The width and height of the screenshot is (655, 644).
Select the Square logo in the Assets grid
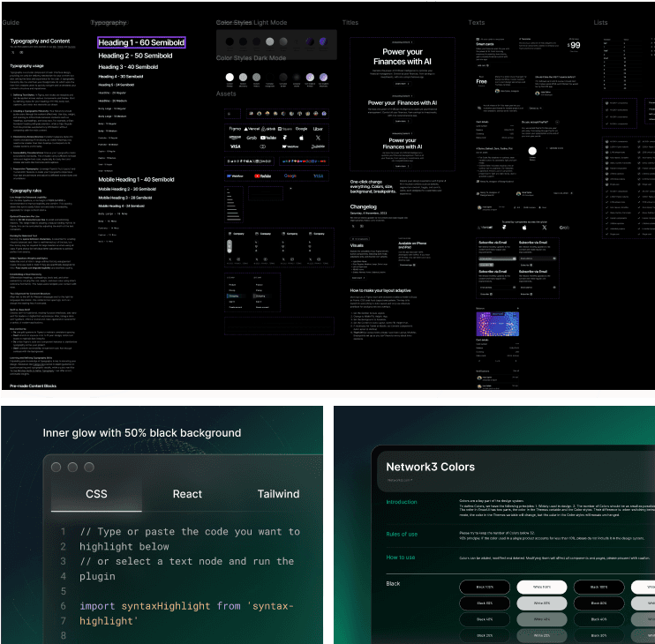285,129
